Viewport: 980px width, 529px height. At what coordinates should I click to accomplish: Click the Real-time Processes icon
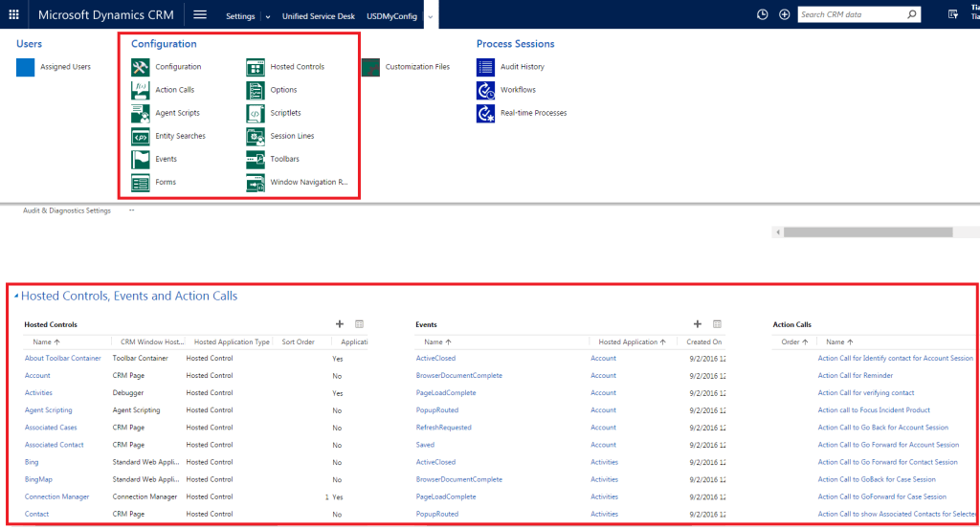coord(485,113)
